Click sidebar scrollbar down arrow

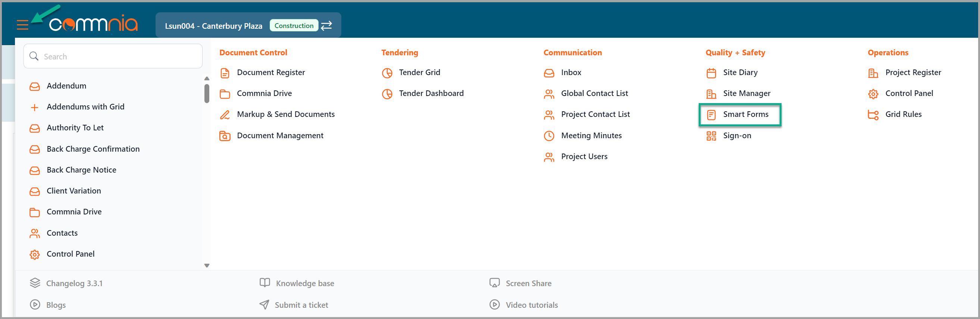coord(207,266)
